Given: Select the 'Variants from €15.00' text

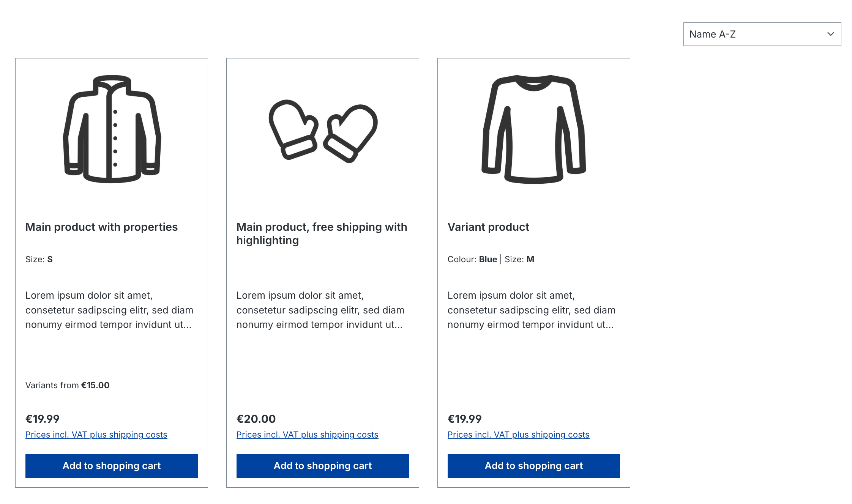Looking at the screenshot, I should [68, 385].
